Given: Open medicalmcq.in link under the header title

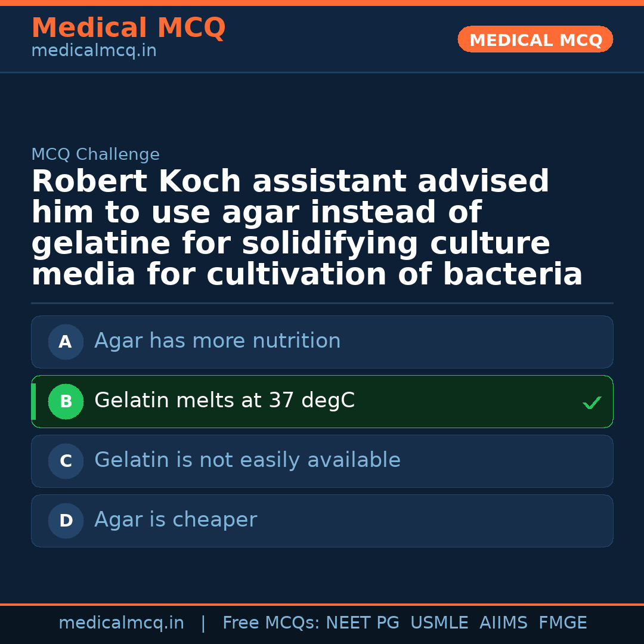Looking at the screenshot, I should (94, 51).
